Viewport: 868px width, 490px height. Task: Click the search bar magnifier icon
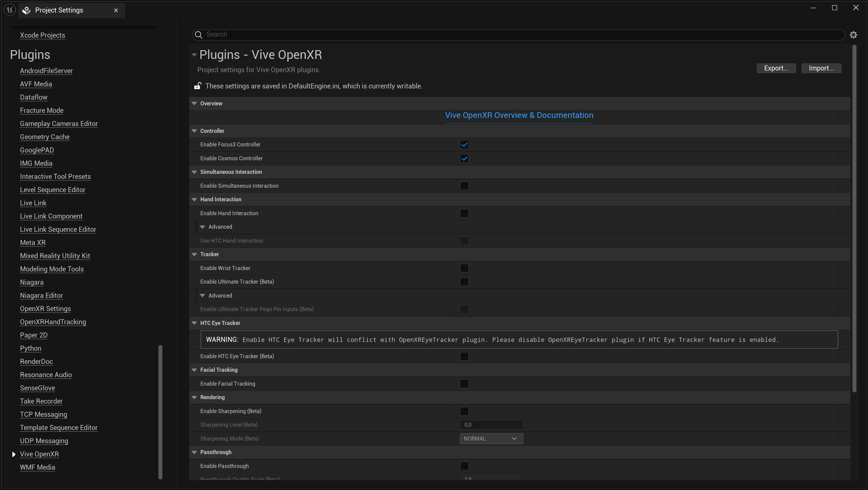click(x=198, y=35)
